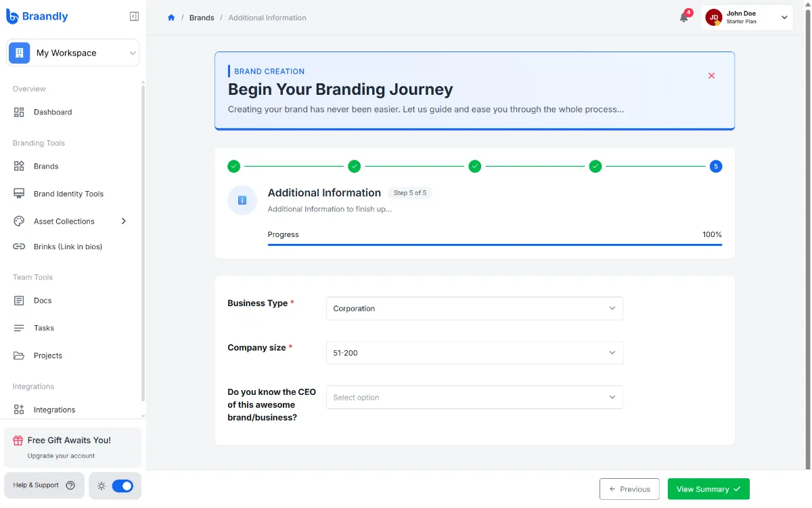Click the home breadcrumb icon
Screen dimensions: 812x508
point(171,18)
